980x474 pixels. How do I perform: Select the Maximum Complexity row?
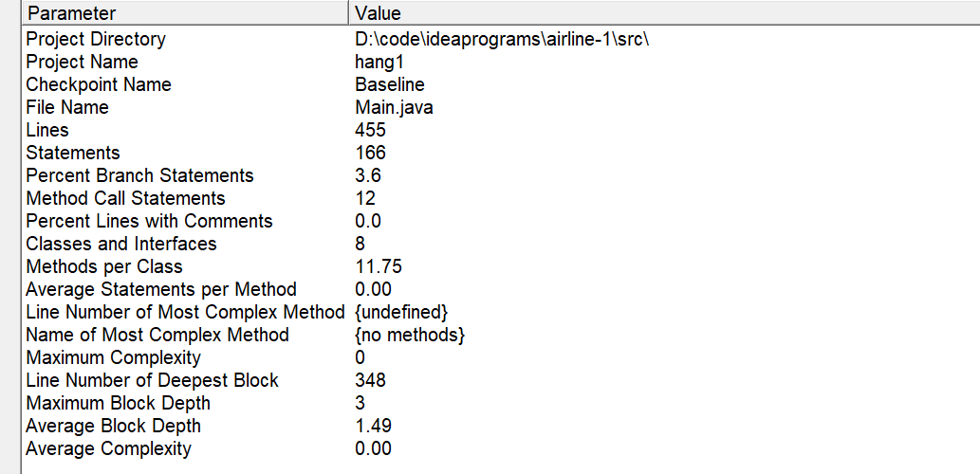(x=501, y=357)
